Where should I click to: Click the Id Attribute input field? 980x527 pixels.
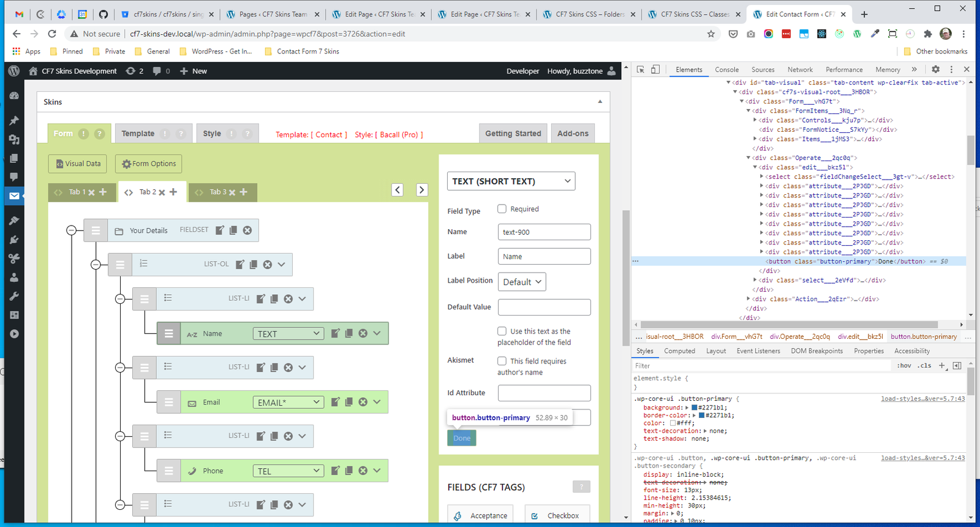click(x=544, y=393)
